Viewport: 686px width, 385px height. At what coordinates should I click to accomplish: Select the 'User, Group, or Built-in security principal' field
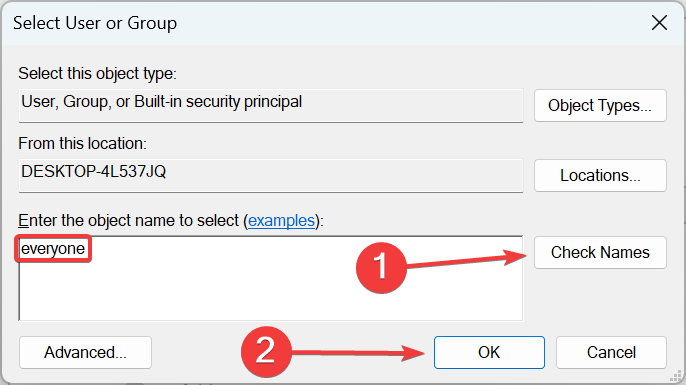click(271, 105)
